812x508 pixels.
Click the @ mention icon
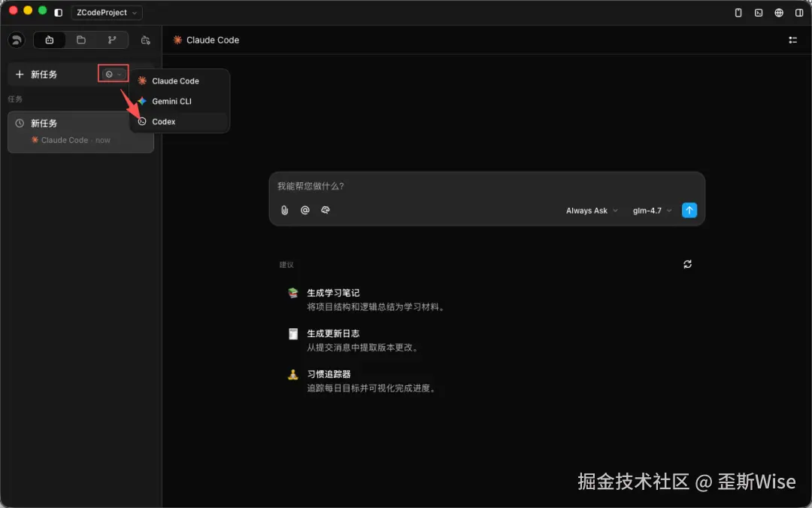305,210
